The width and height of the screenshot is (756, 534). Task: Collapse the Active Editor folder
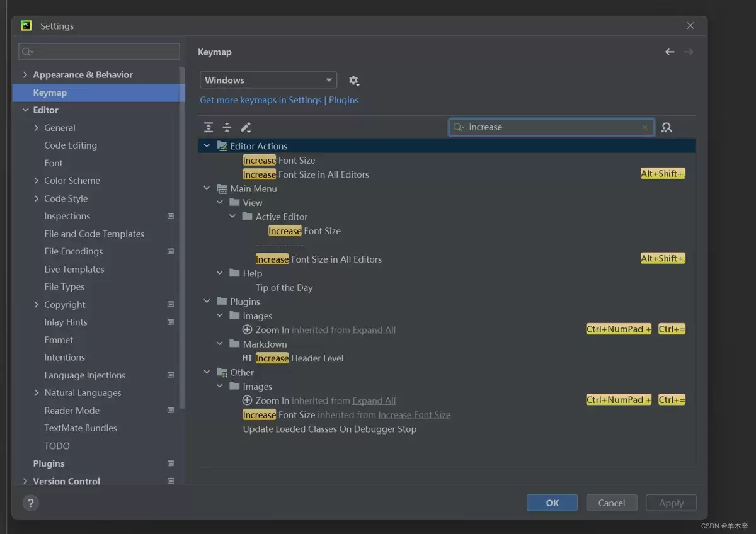(x=232, y=217)
